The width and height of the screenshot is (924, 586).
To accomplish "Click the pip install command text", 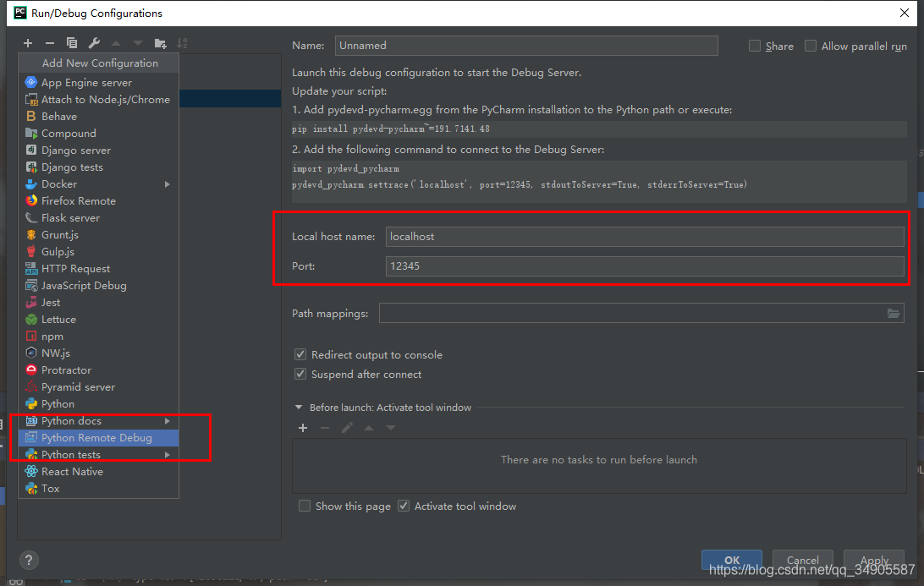I will 391,129.
